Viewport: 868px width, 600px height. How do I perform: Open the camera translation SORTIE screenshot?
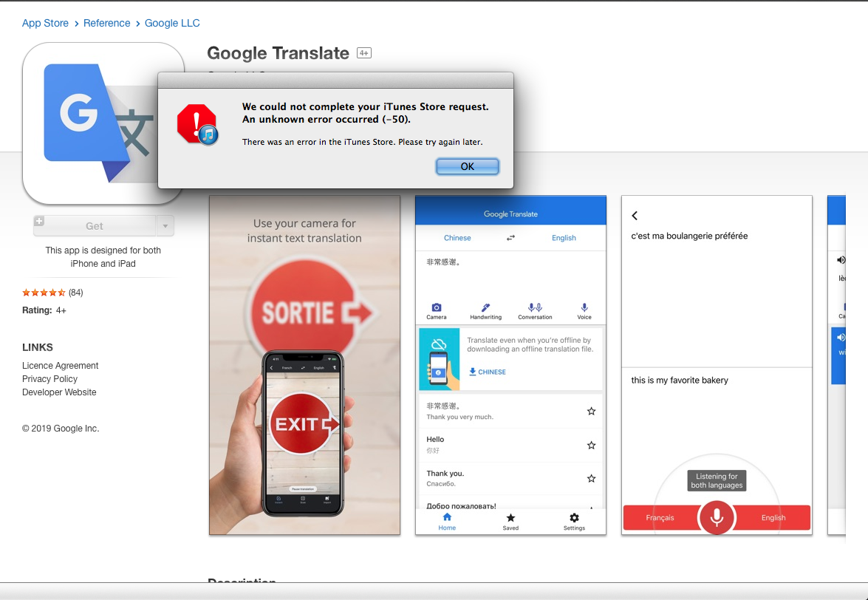[304, 365]
